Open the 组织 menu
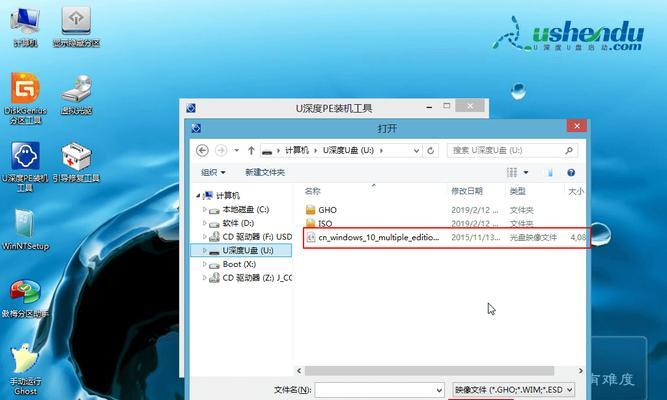Screen dimensions: 667x400 tap(213, 172)
